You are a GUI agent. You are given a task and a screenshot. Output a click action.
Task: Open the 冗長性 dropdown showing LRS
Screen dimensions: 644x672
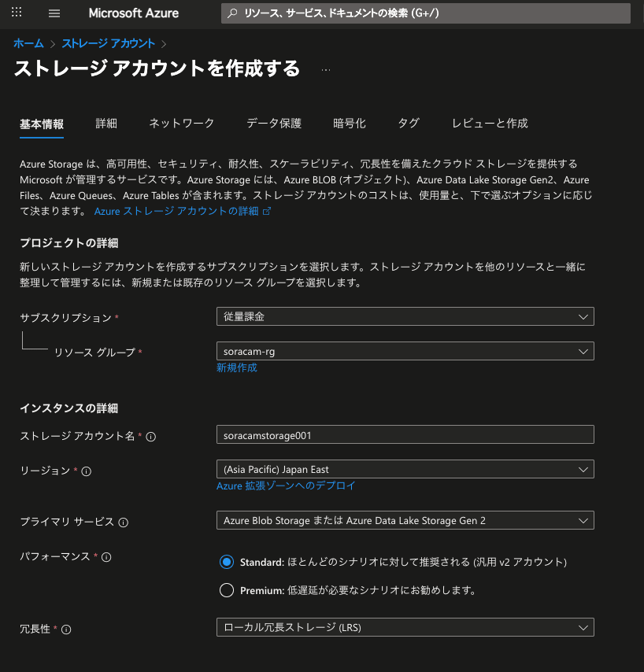click(x=405, y=627)
